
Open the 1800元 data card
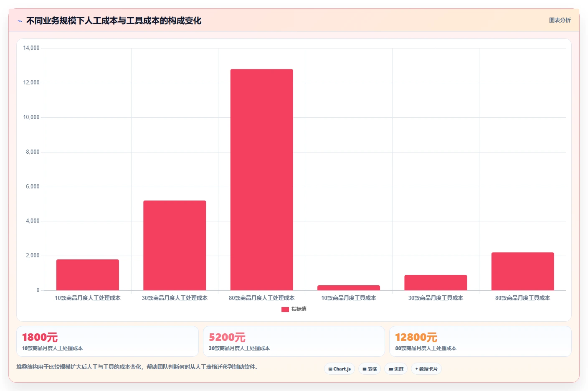pyautogui.click(x=107, y=341)
